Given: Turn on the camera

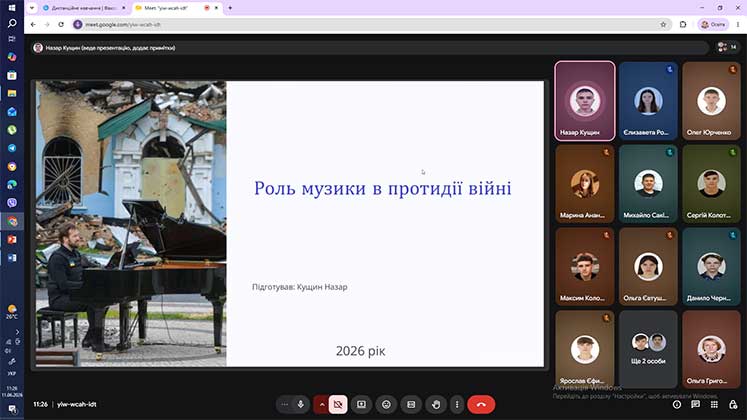Looking at the screenshot, I should (x=338, y=404).
